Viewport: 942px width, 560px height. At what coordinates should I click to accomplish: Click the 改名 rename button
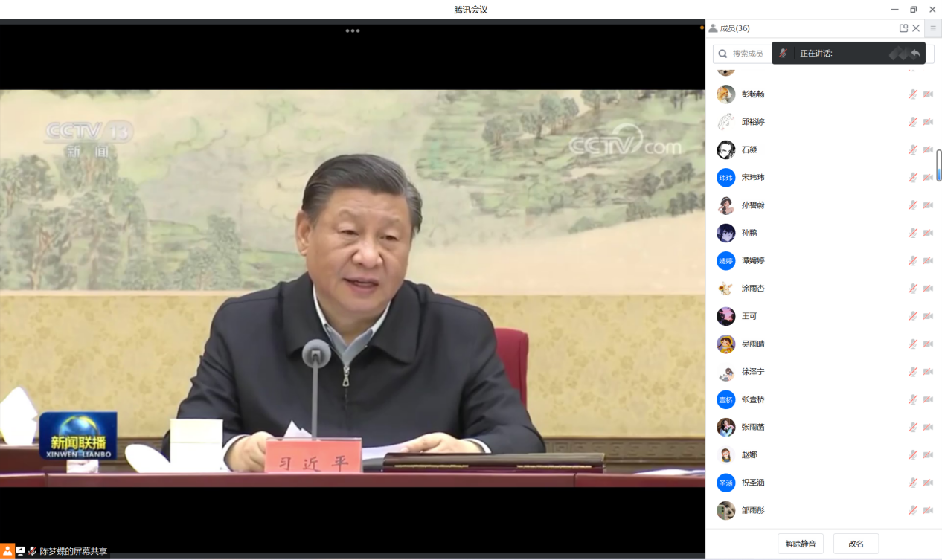coord(856,544)
